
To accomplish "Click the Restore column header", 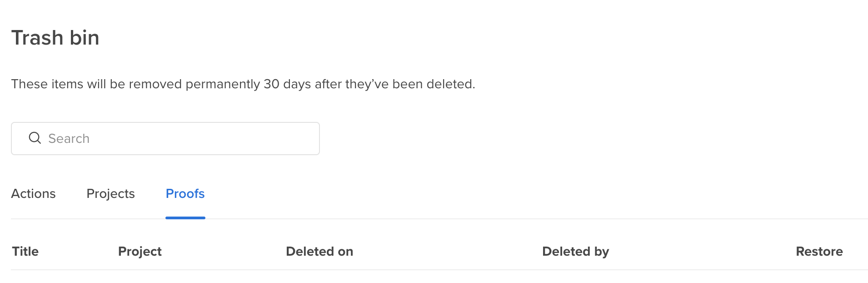I will pyautogui.click(x=819, y=251).
